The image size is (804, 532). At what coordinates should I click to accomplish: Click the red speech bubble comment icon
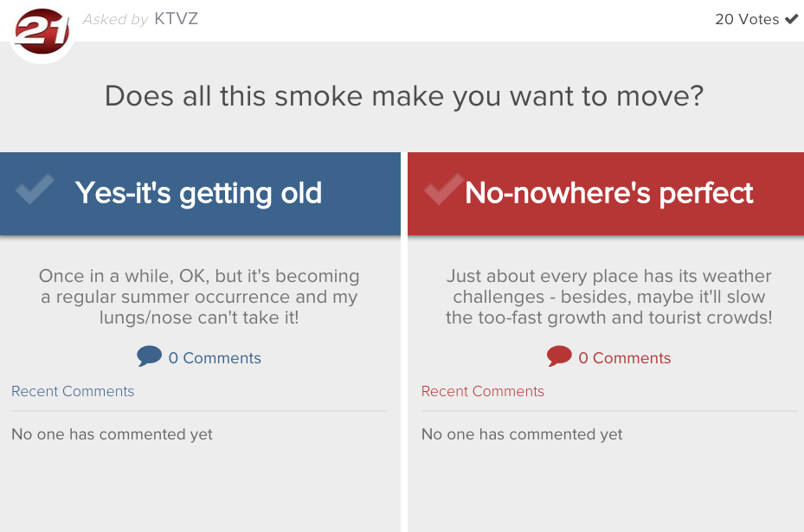[559, 356]
